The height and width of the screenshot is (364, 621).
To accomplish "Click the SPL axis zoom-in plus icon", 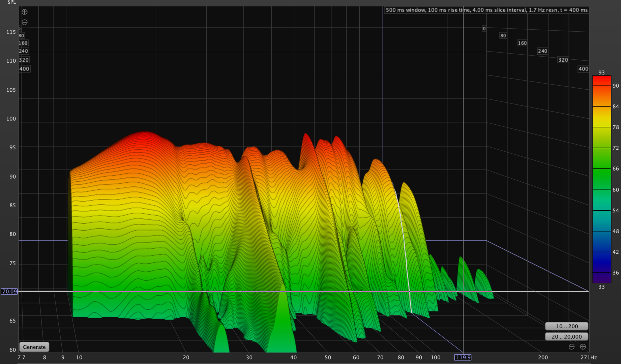I will coord(25,12).
